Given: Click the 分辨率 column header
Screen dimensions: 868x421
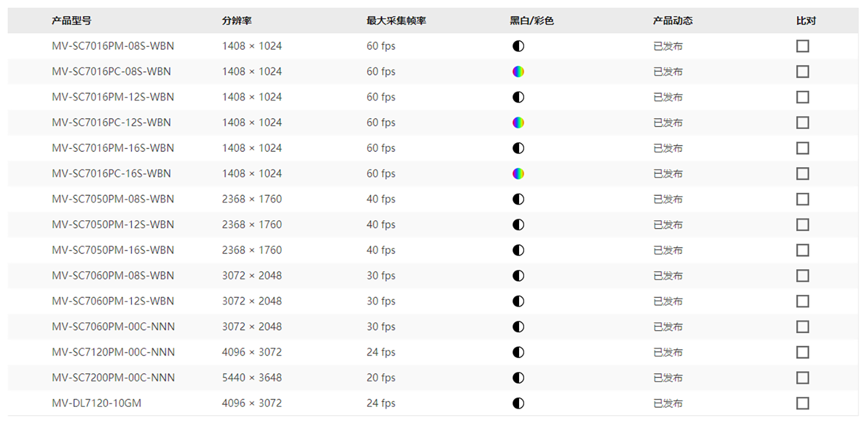Looking at the screenshot, I should [237, 21].
